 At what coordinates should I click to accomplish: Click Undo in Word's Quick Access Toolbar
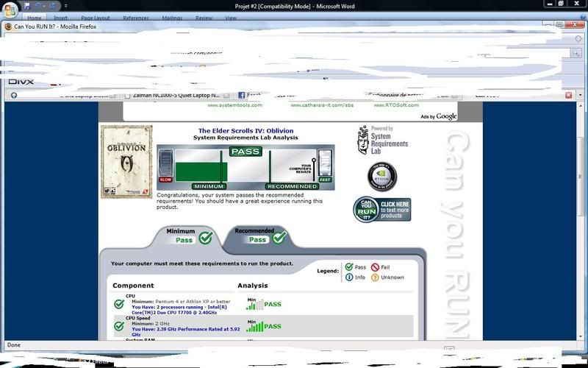pyautogui.click(x=38, y=6)
